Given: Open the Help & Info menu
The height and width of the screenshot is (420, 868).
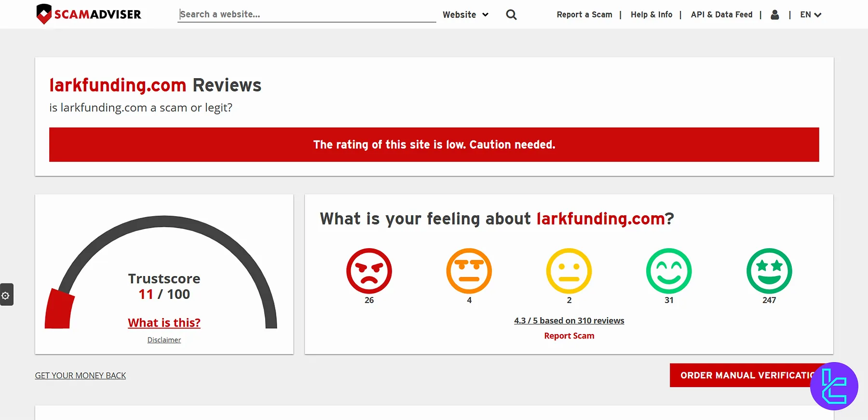Looking at the screenshot, I should (651, 15).
